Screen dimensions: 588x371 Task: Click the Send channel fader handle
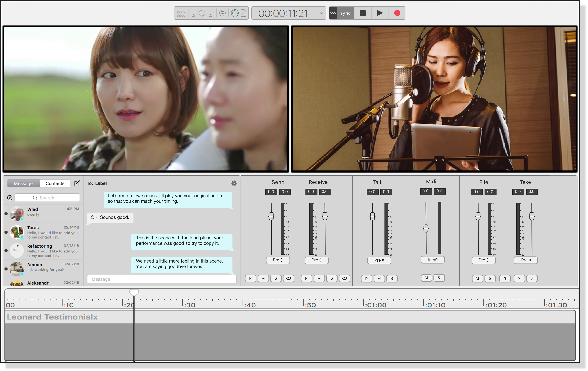coord(271,216)
